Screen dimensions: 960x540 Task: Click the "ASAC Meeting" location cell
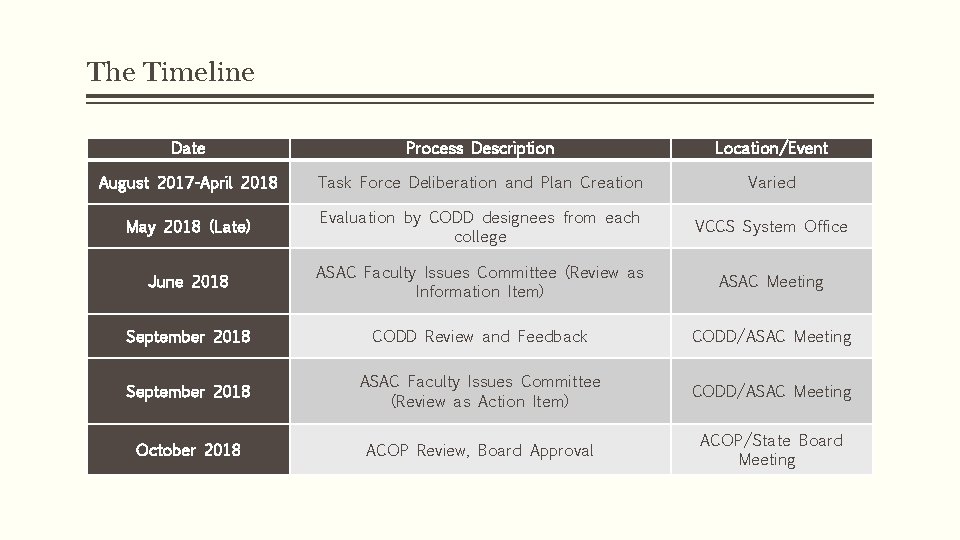point(771,282)
